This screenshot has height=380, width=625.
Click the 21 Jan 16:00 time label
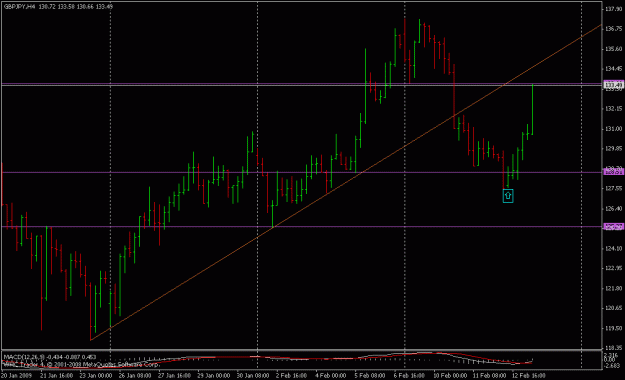56,376
